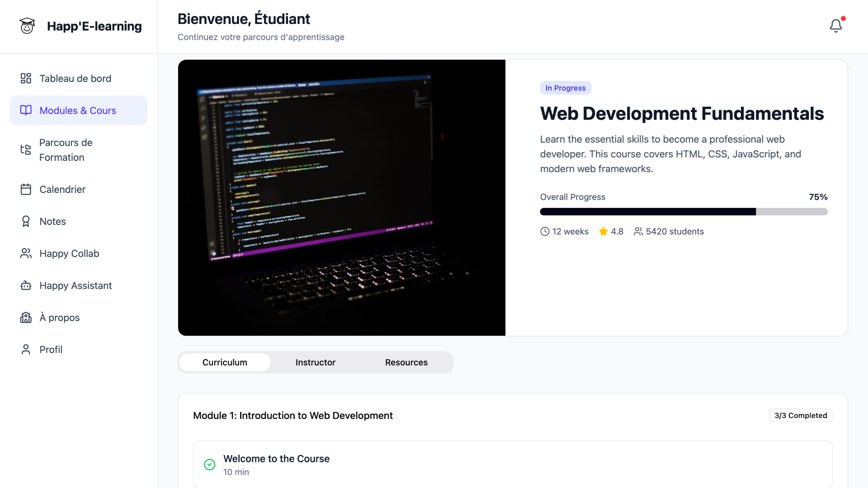The image size is (868, 488).
Task: Click the clock icon beside 12 weeks
Action: point(545,231)
